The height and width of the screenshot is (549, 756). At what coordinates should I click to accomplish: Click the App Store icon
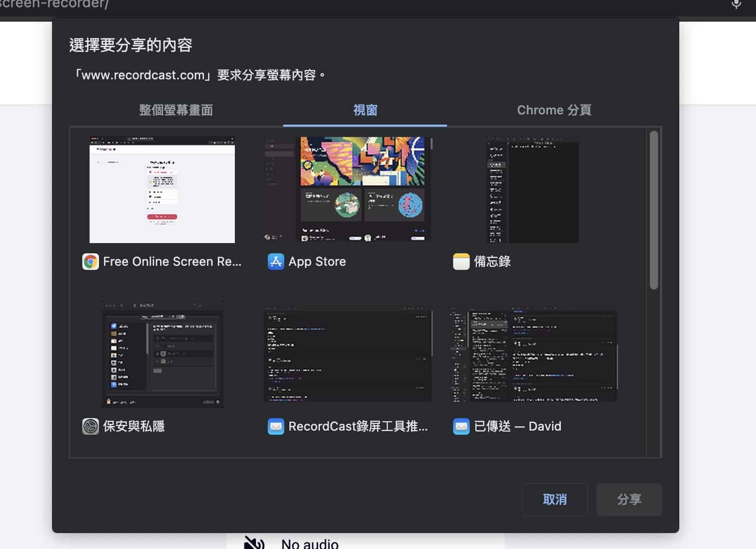click(276, 262)
